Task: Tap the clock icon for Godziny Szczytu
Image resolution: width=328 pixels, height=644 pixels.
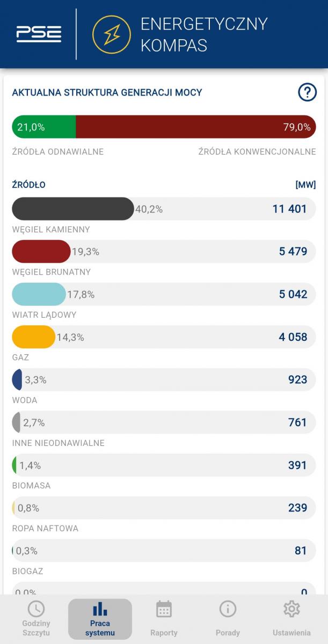Action: coord(36,609)
